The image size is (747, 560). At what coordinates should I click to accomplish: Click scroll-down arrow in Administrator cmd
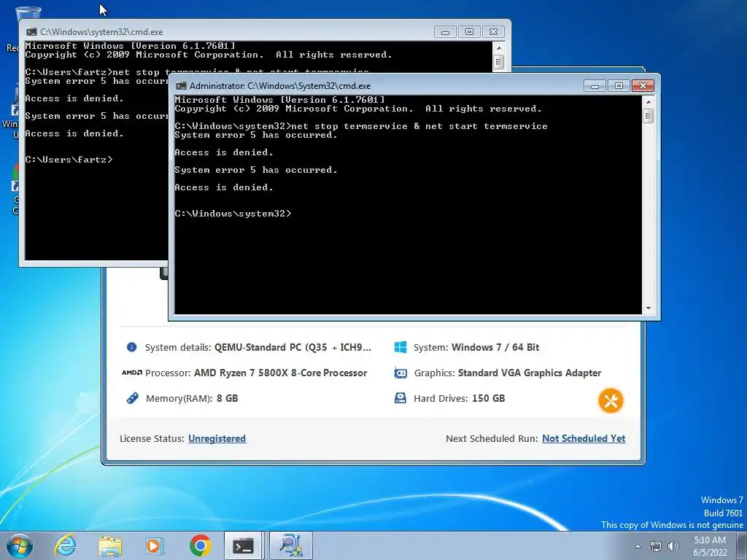click(648, 308)
